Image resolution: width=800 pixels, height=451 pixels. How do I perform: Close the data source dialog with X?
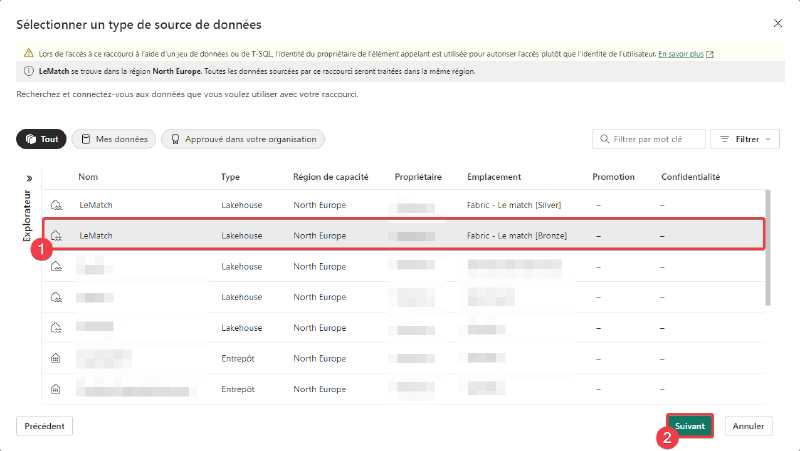point(778,23)
